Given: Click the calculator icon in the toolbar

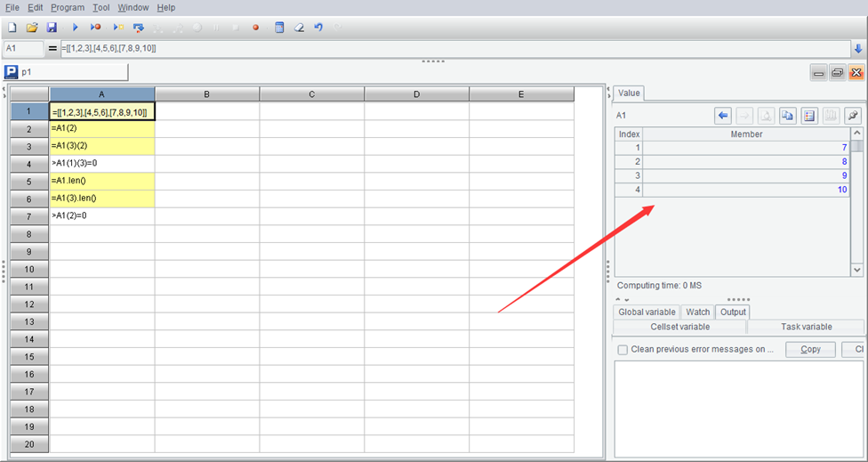Looking at the screenshot, I should [279, 28].
